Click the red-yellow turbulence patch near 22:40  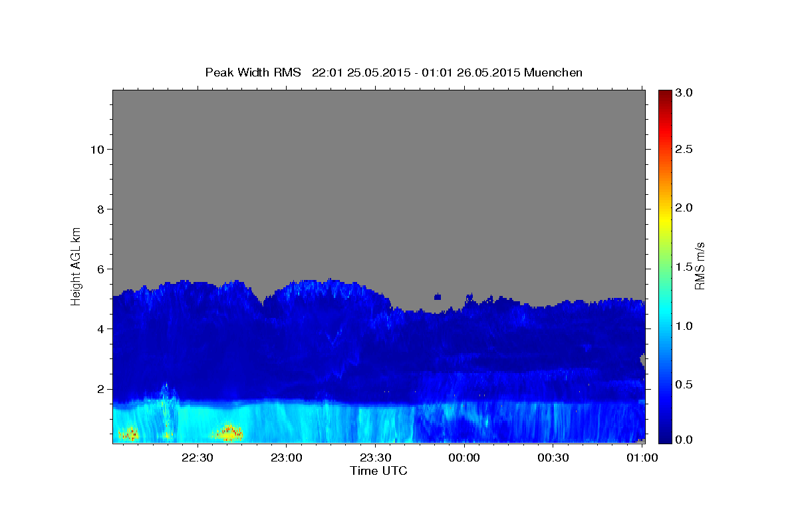228,433
